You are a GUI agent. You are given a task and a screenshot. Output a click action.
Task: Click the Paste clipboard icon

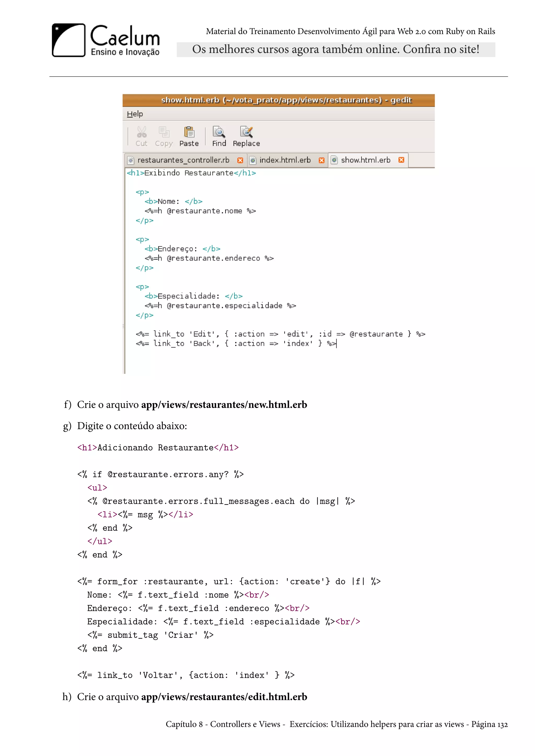[189, 132]
